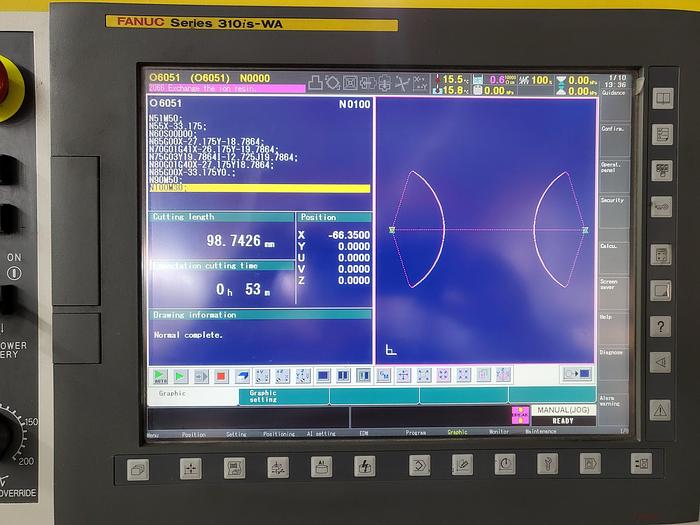Click the cutting length value 98.7426

click(x=233, y=241)
